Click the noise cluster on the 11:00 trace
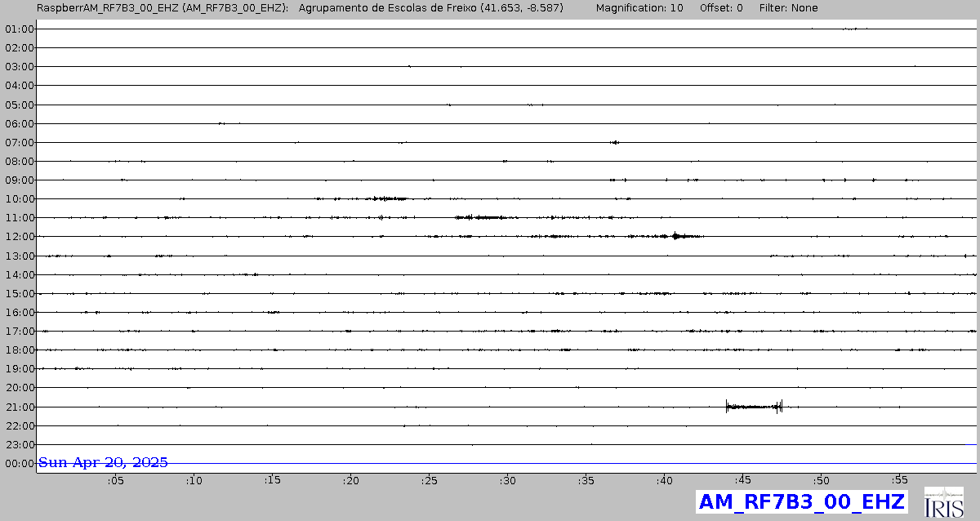980x521 pixels. click(482, 217)
